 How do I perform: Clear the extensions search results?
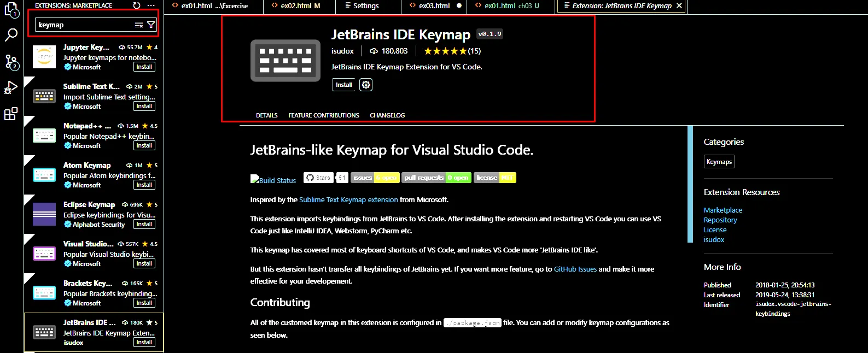(139, 25)
